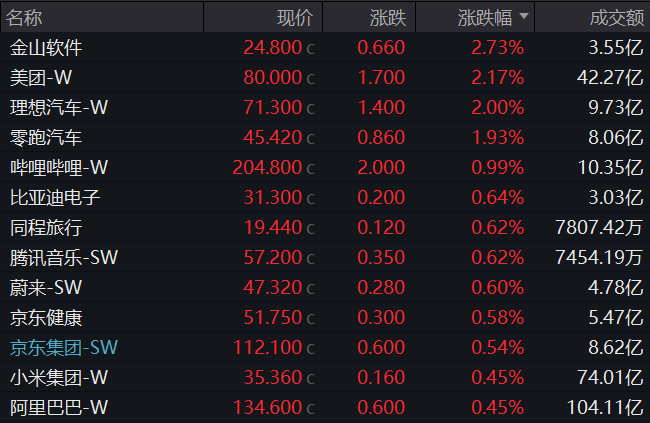Open 腾讯音乐-SW stock entry
The image size is (650, 423).
[x=64, y=258]
